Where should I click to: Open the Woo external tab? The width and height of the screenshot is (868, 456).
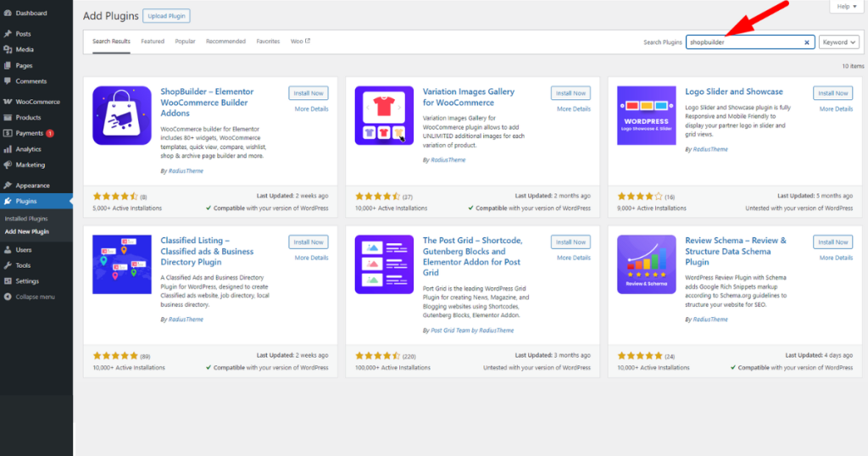(300, 42)
